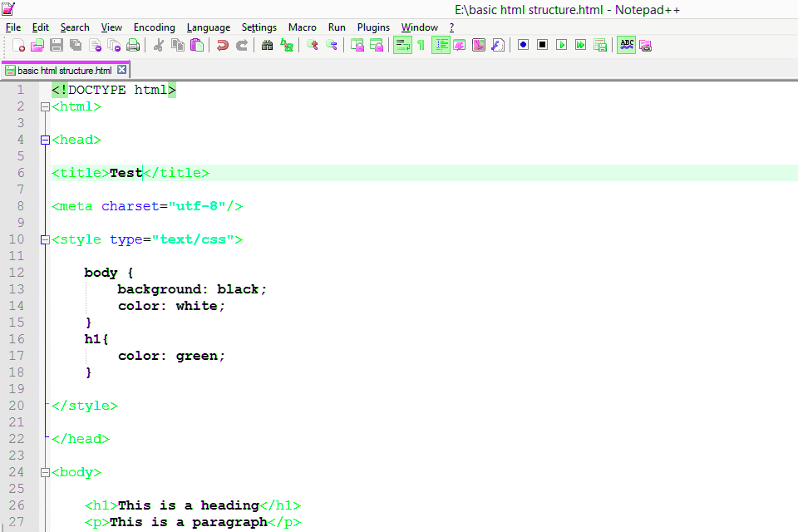The height and width of the screenshot is (532, 798).
Task: Click the Redo arrow icon
Action: point(242,46)
